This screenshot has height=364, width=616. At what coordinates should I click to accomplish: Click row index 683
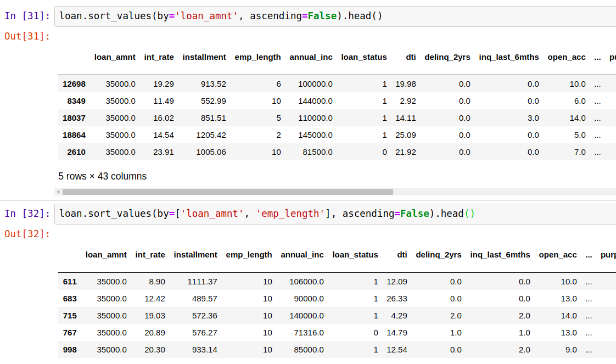[70, 299]
